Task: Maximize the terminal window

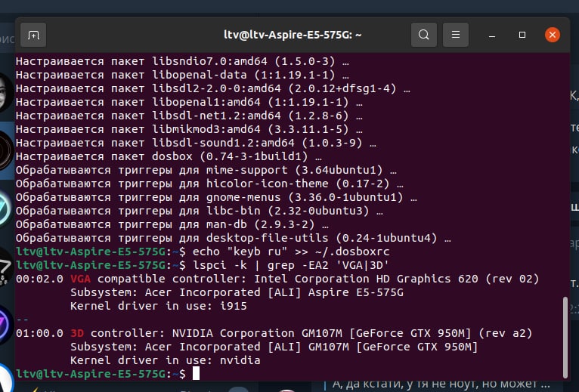Action: [522, 35]
